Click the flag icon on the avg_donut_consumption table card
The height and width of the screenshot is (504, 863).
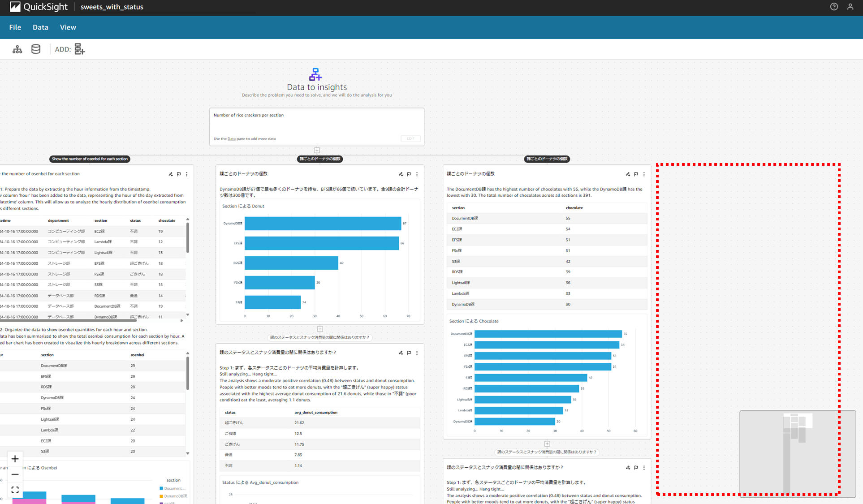point(409,353)
